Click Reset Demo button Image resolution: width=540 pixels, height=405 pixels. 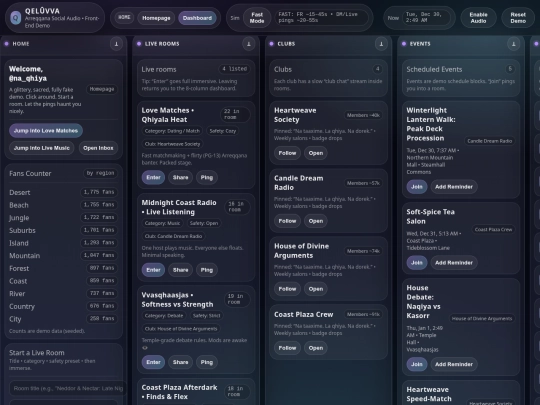click(518, 18)
